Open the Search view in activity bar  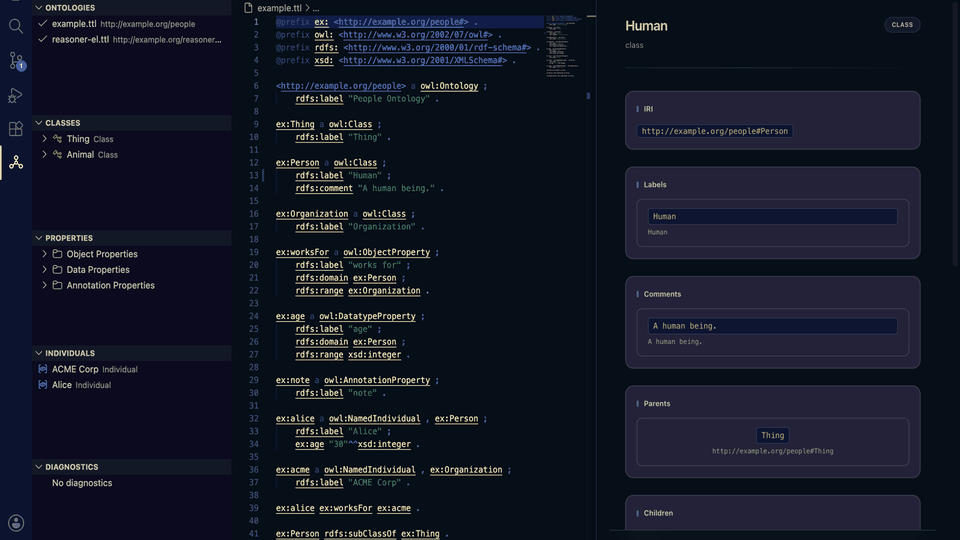(x=16, y=26)
